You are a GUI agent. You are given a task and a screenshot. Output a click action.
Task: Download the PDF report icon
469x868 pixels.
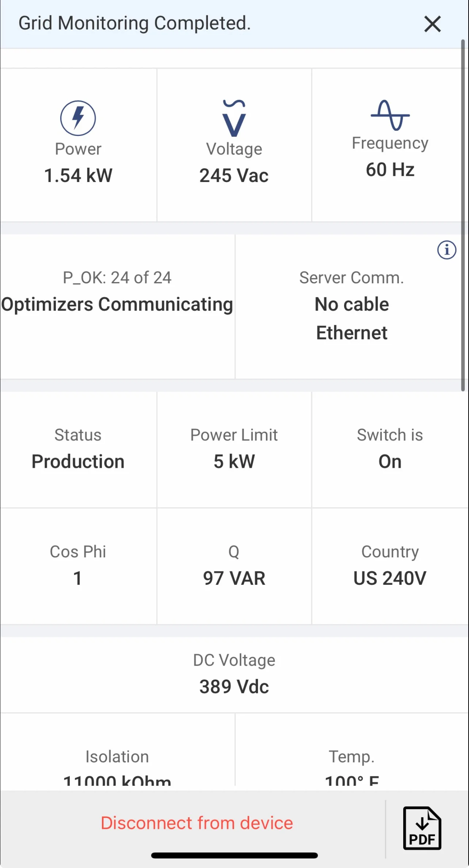[422, 828]
